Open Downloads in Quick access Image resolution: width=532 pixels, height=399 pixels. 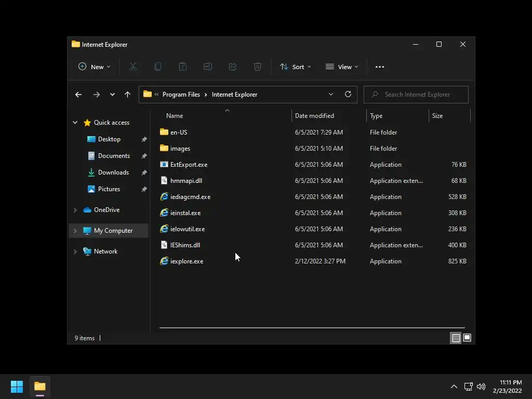113,172
